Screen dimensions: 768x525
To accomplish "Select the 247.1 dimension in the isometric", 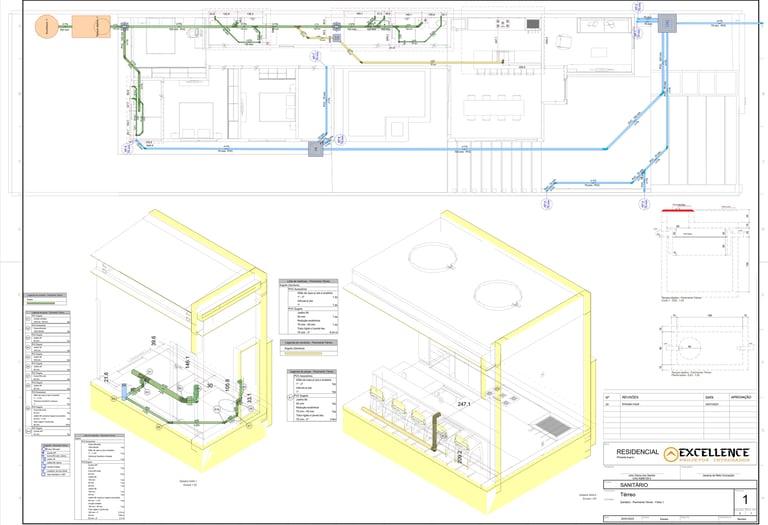I will (464, 404).
